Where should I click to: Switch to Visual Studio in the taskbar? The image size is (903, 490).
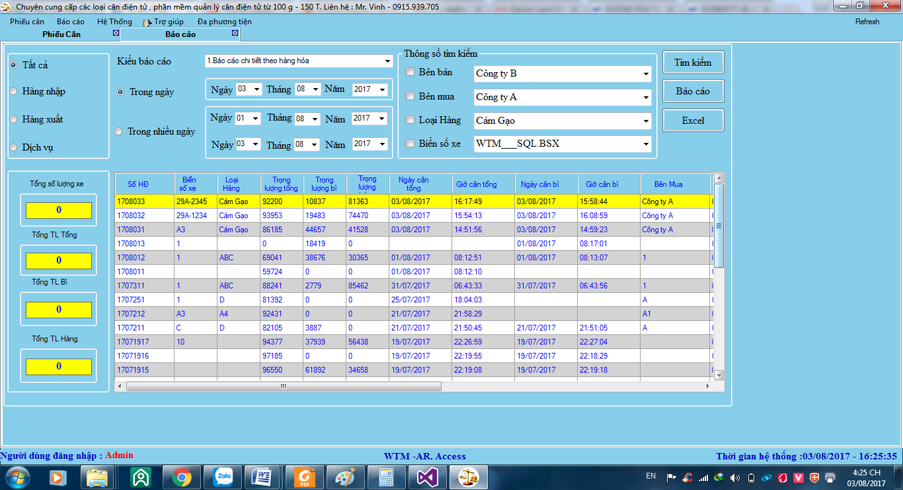coord(427,477)
